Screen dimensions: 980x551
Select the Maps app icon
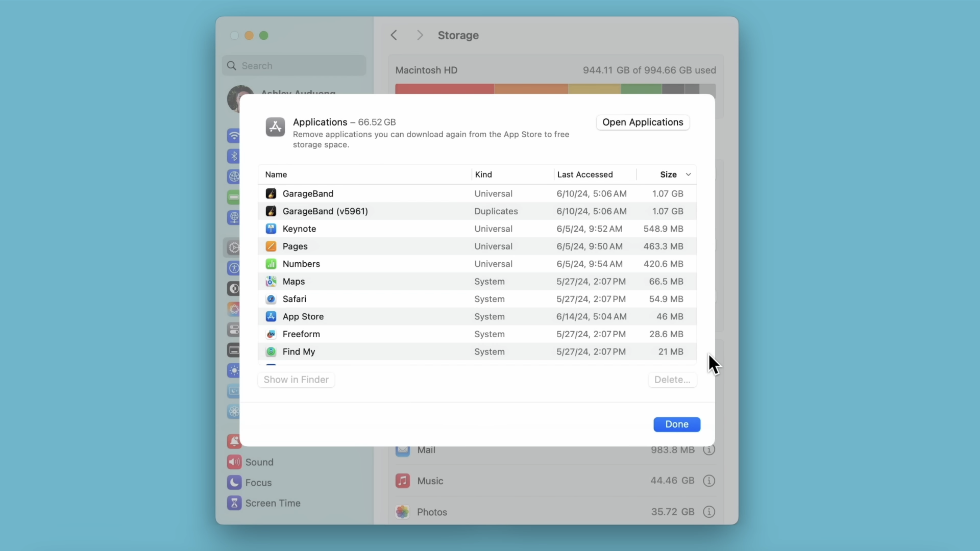[271, 281]
